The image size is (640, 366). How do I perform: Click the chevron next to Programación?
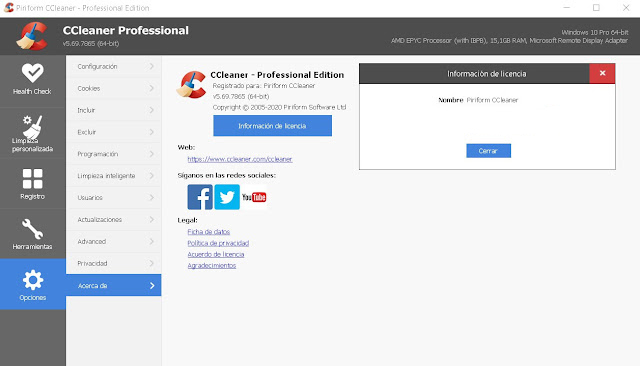click(x=151, y=154)
